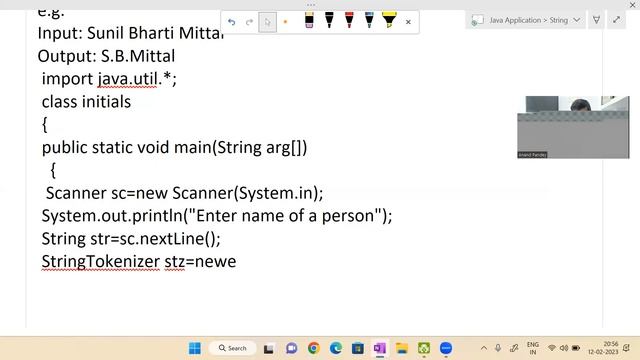Open the Zoom app on taskbar
This screenshot has height=360, width=640.
pyautogui.click(x=446, y=349)
